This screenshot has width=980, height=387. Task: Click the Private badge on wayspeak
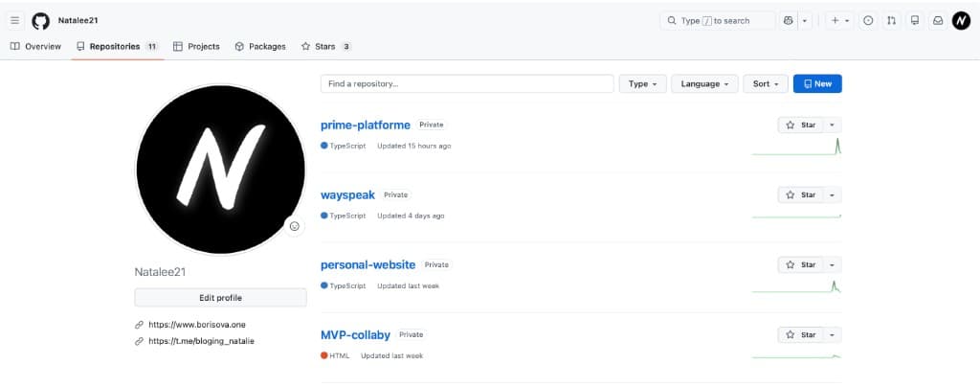(x=395, y=195)
